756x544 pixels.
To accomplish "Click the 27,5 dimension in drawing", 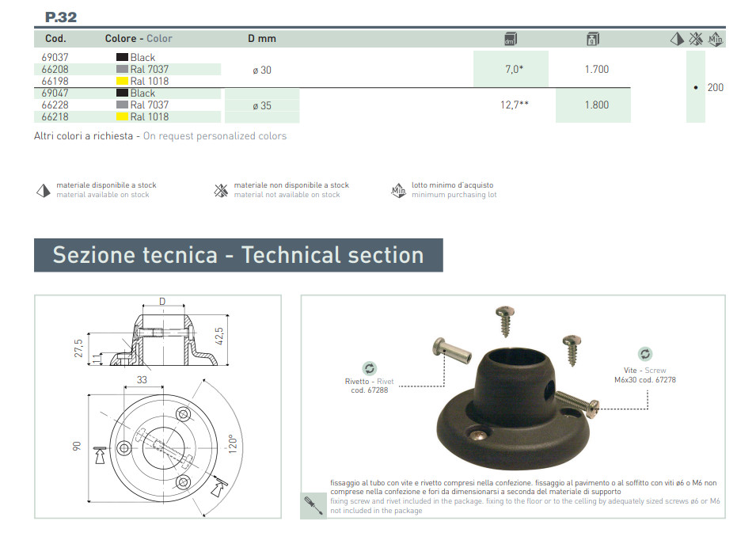I will click(x=78, y=348).
